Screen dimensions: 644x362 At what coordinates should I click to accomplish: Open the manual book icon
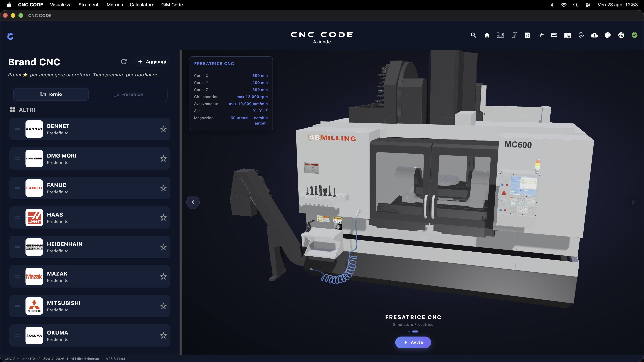pos(568,35)
